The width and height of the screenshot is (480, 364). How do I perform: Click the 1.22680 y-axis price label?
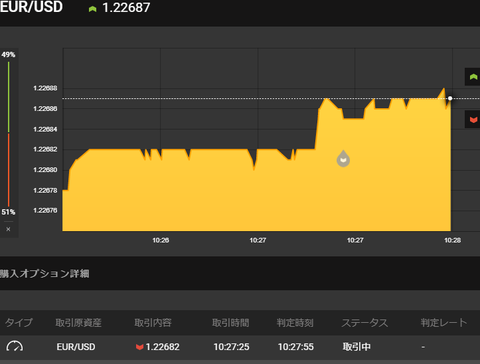[45, 170]
